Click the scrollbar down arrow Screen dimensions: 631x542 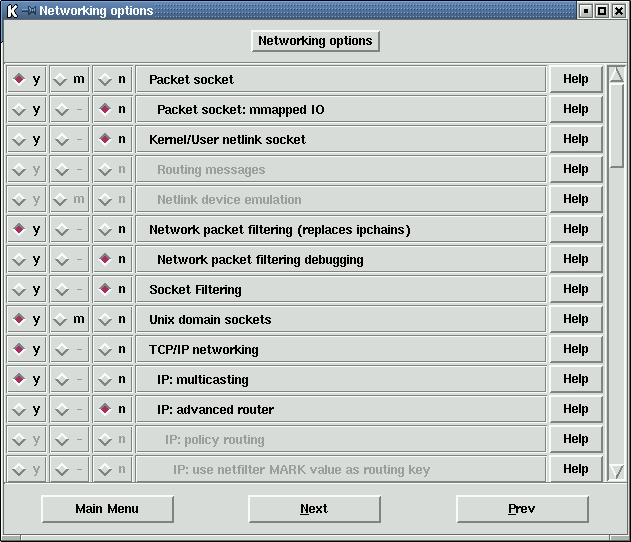click(617, 470)
